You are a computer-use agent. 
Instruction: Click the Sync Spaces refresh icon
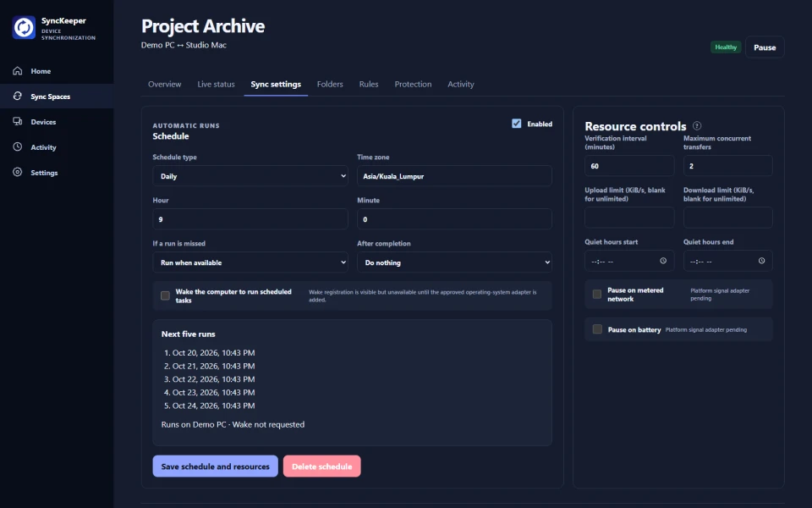point(18,96)
